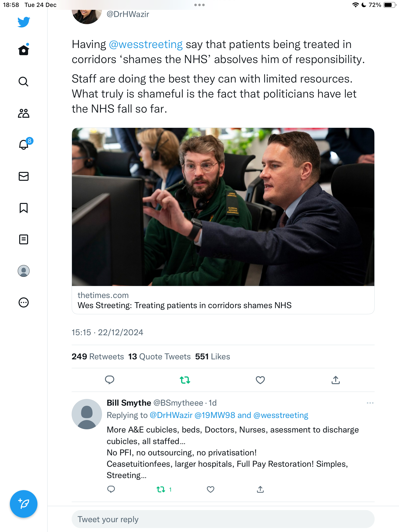399x532 pixels.
Task: Open the Lists icon in sidebar
Action: click(x=24, y=239)
